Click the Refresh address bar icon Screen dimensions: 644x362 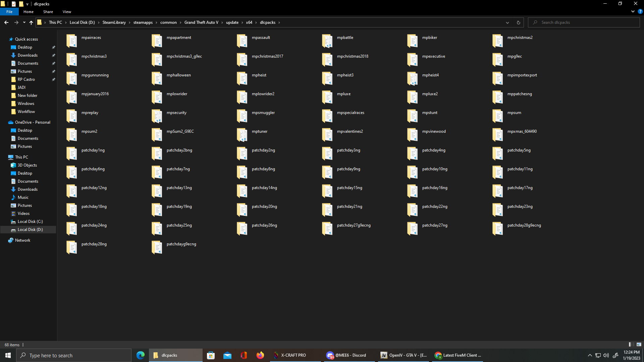coord(518,22)
